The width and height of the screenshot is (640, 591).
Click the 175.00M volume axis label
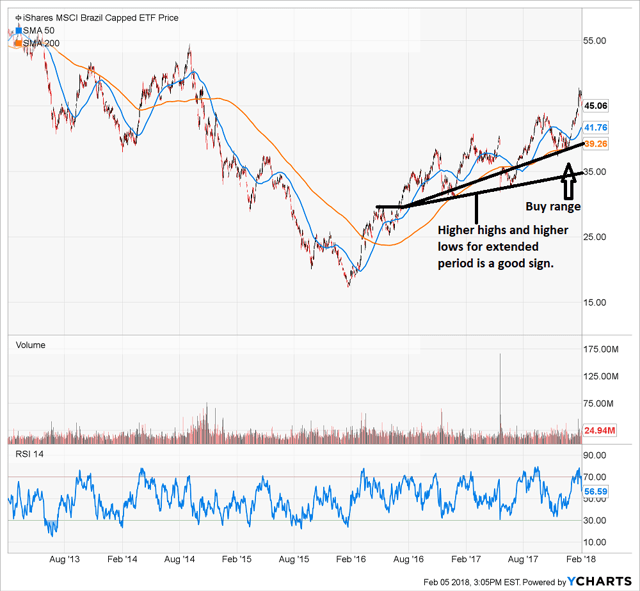point(601,349)
